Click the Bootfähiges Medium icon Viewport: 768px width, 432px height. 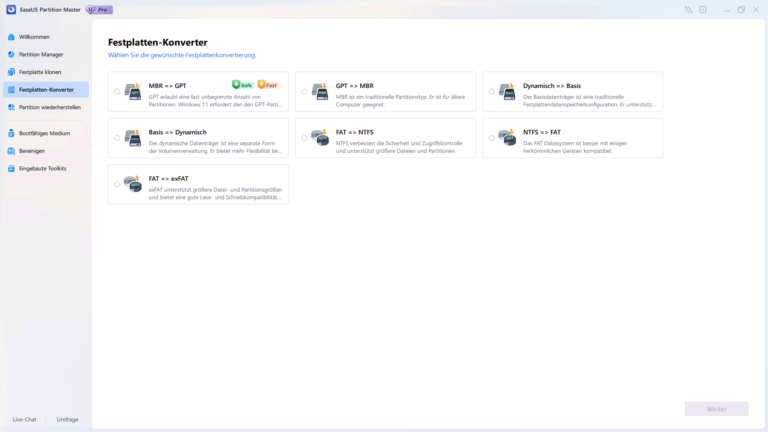[11, 133]
